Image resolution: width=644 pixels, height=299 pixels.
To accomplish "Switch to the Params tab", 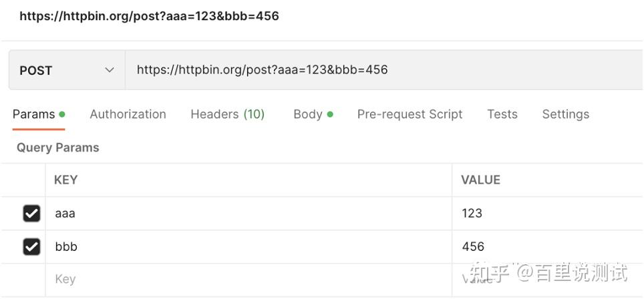I will 34,114.
